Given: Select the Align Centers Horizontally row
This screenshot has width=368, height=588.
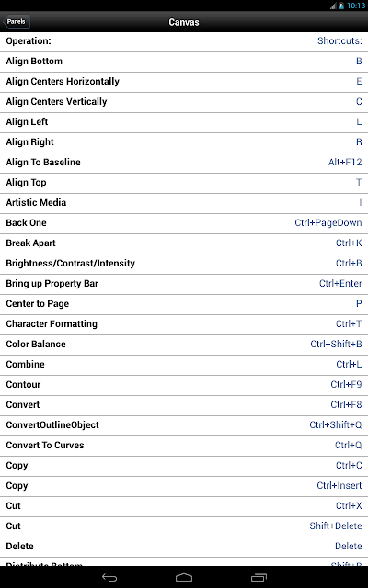Looking at the screenshot, I should pos(184,82).
